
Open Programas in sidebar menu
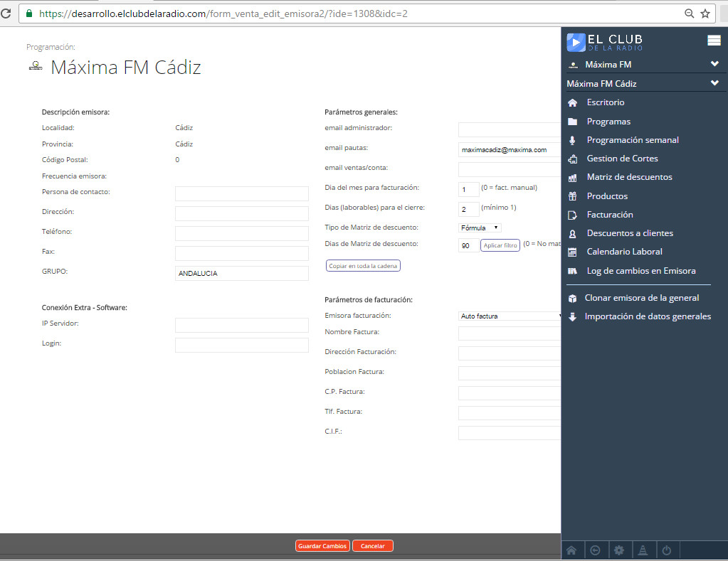[x=608, y=122]
